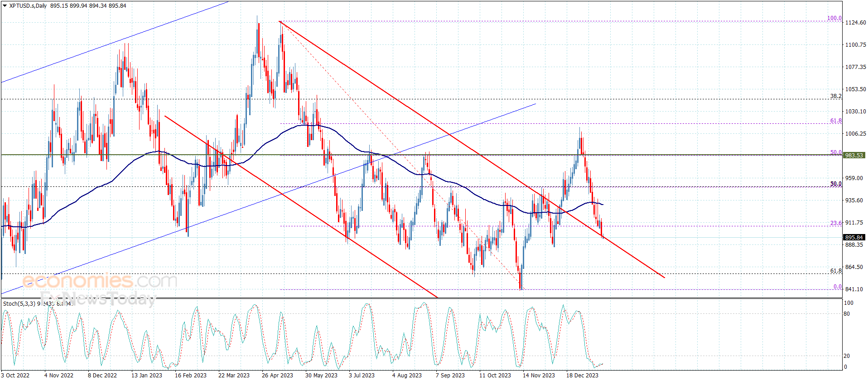
Task: Click the 18 Dec 2023 date marker
Action: coord(582,375)
